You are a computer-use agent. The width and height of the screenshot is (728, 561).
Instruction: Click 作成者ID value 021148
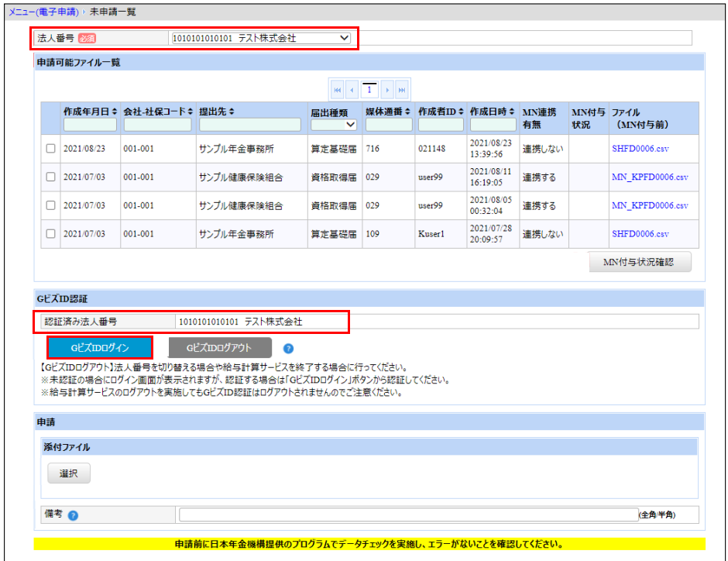click(432, 149)
